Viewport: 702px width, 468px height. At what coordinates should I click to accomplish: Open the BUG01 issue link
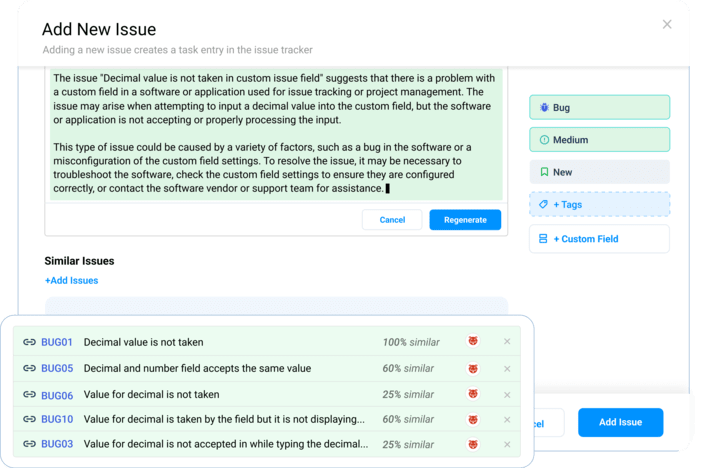[57, 342]
